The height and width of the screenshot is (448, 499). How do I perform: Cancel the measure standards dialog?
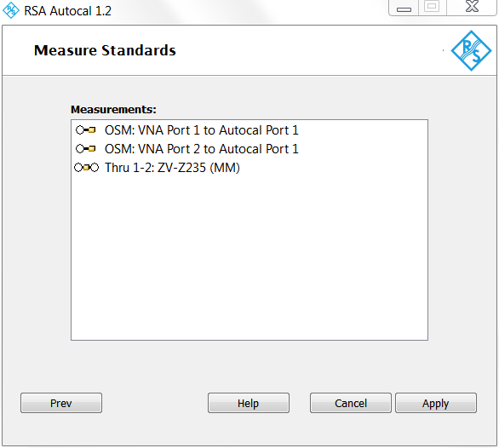(351, 403)
